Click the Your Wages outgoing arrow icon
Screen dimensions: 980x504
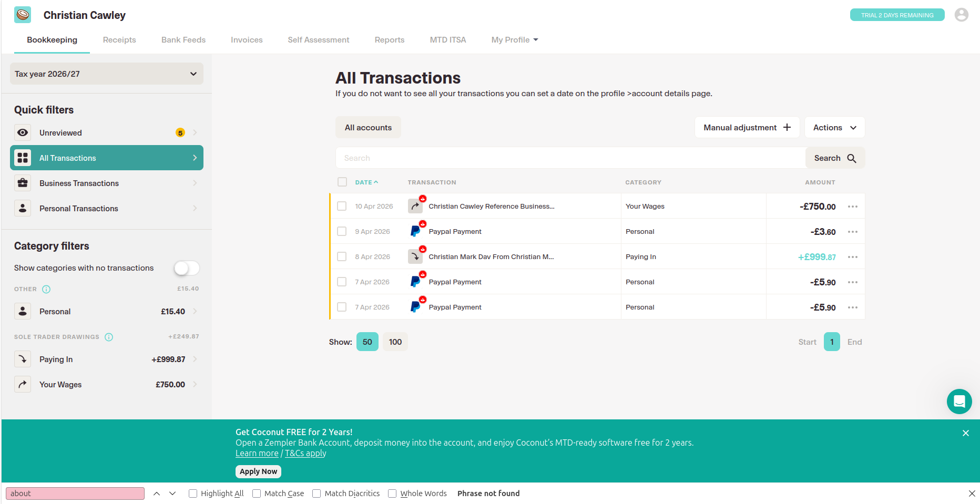coord(23,384)
